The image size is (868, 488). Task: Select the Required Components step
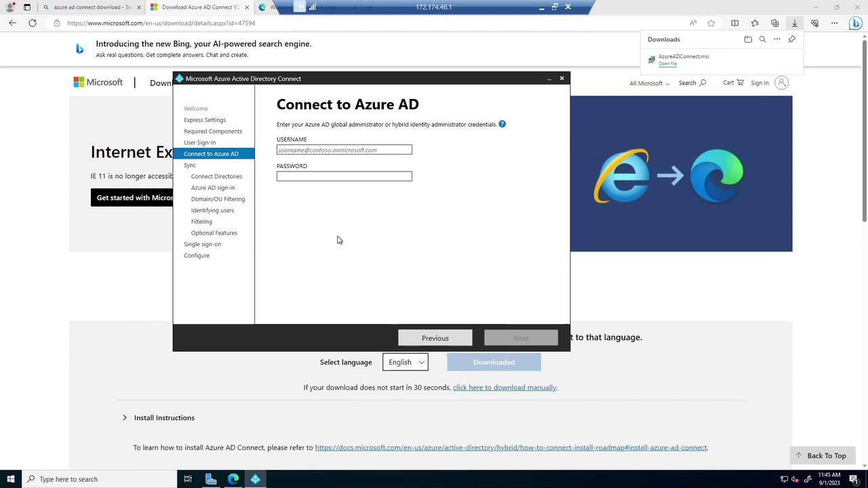pos(213,131)
